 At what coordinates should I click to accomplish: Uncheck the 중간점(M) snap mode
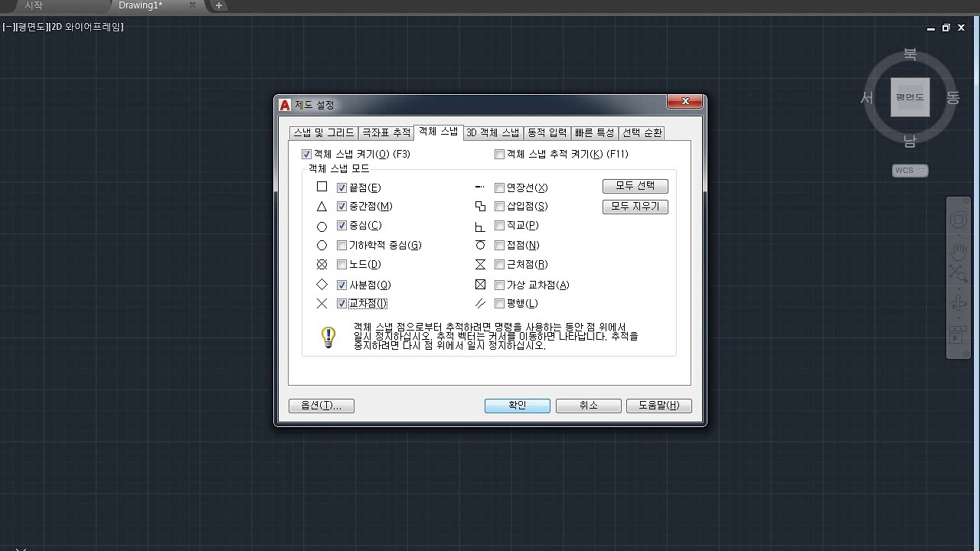click(342, 207)
